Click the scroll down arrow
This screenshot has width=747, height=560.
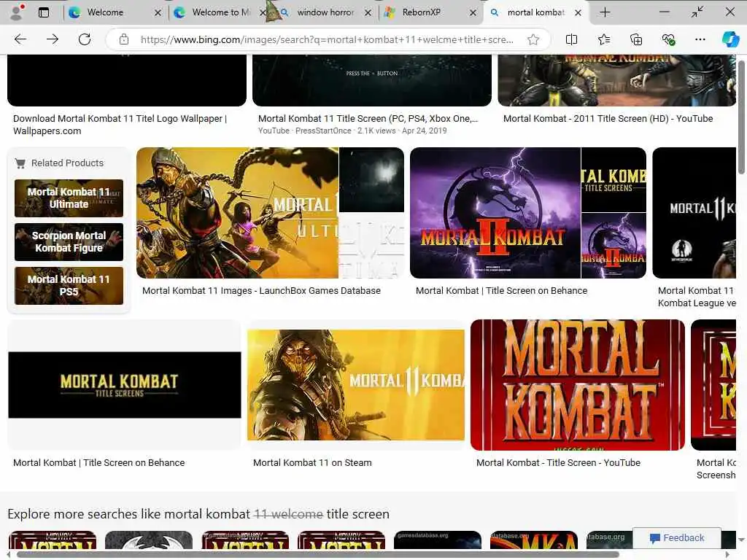(741, 540)
